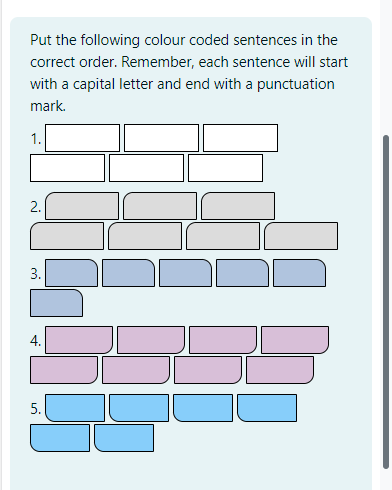This screenshot has height=490, width=392.
Task: Click the first grey box in sentence 2's second row
Action: tap(67, 236)
